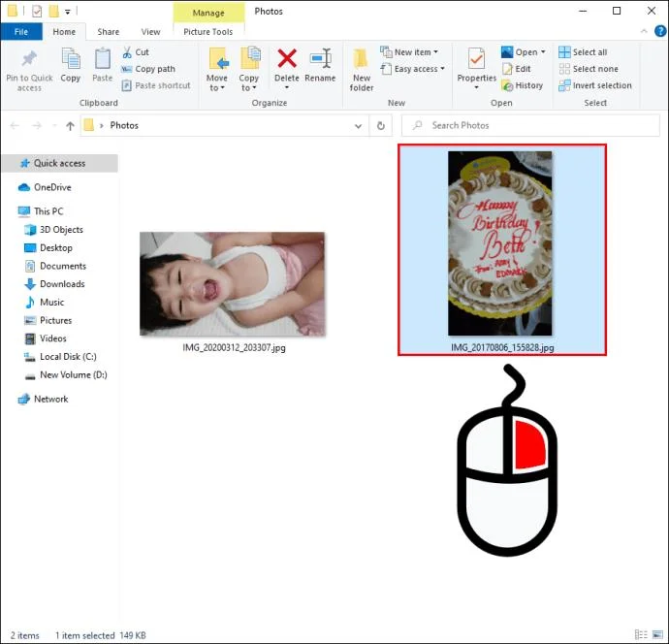669x644 pixels.
Task: Select the birthday cake photo thumbnail
Action: (x=499, y=243)
